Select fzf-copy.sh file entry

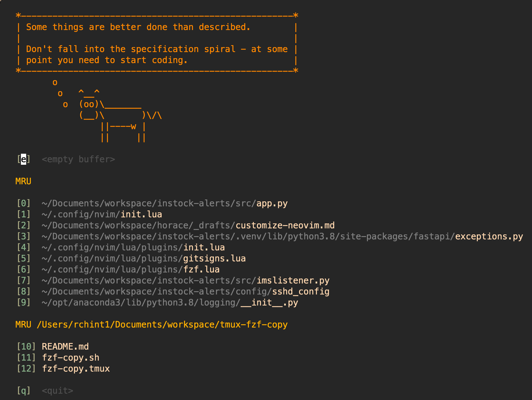click(x=58, y=358)
